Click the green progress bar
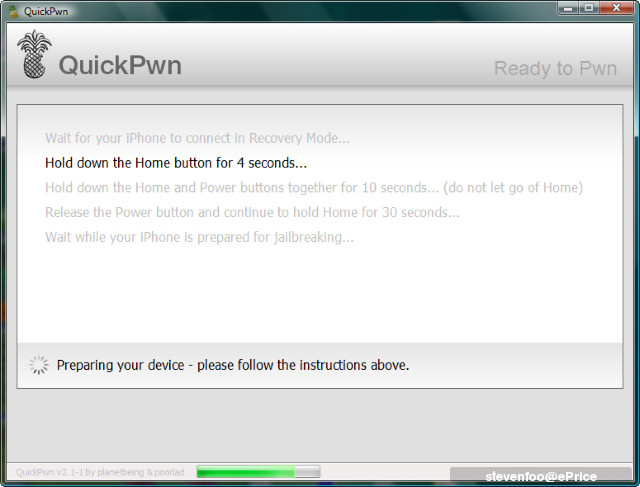Viewport: 640px width, 487px height. [x=258, y=471]
